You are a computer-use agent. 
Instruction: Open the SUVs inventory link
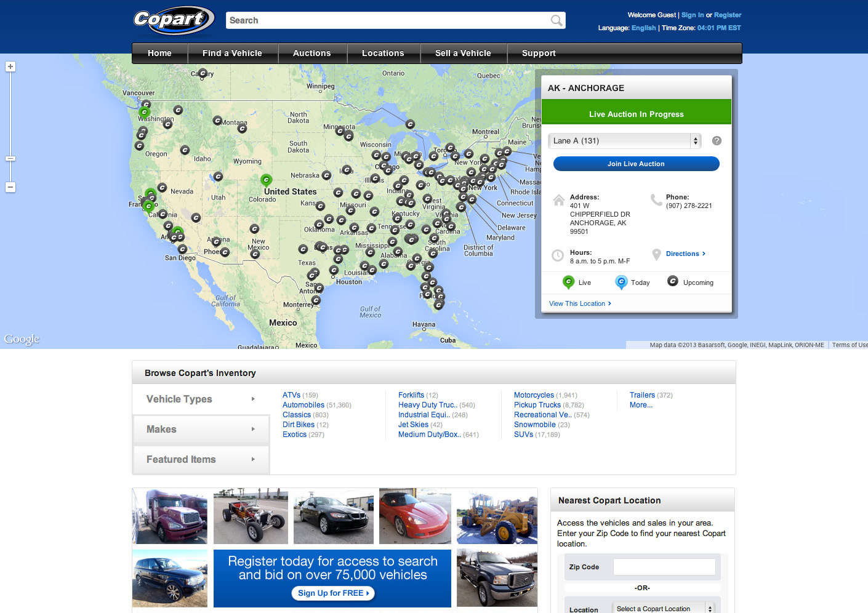(523, 435)
